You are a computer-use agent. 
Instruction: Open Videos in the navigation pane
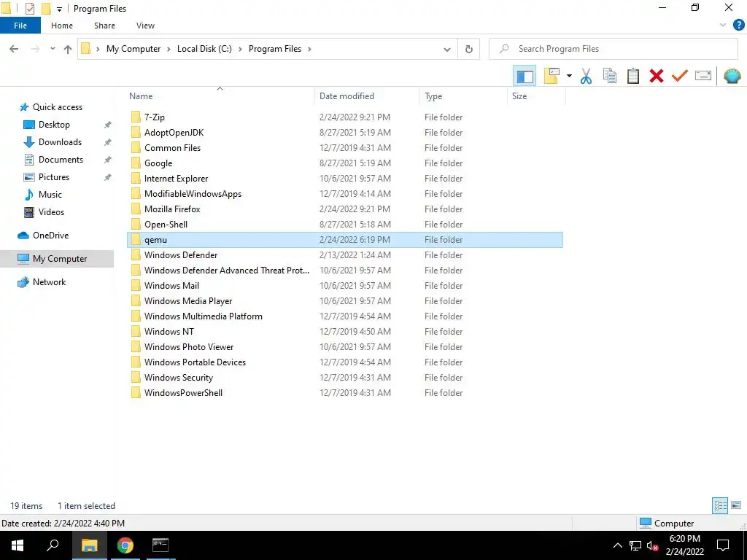[51, 212]
